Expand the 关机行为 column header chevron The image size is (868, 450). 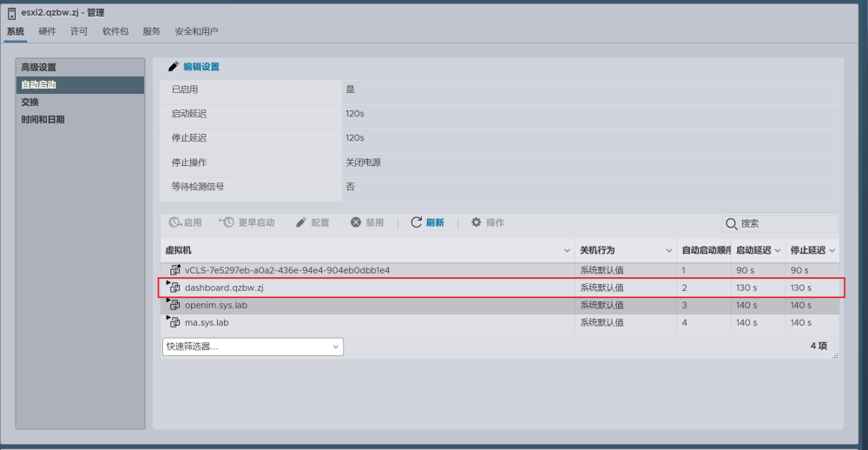pyautogui.click(x=669, y=250)
